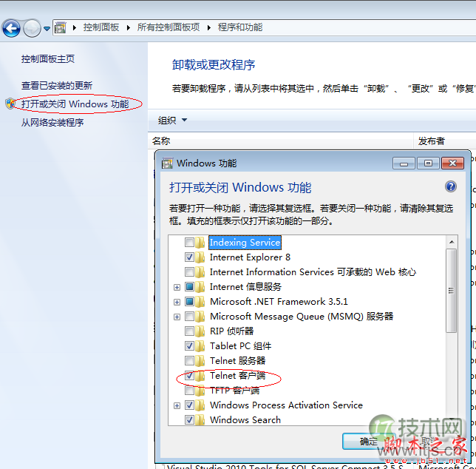Click the shield icon beside Windows 功能 link
The width and height of the screenshot is (476, 469).
pyautogui.click(x=10, y=104)
